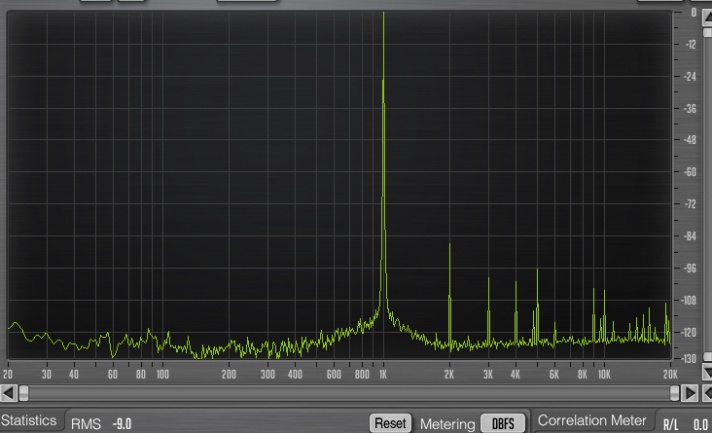Click the -60 level axis label
The width and height of the screenshot is (712, 433).
[x=690, y=172]
